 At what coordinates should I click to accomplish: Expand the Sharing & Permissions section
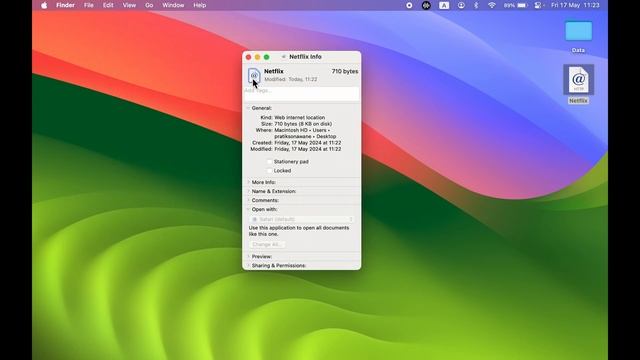pos(248,265)
